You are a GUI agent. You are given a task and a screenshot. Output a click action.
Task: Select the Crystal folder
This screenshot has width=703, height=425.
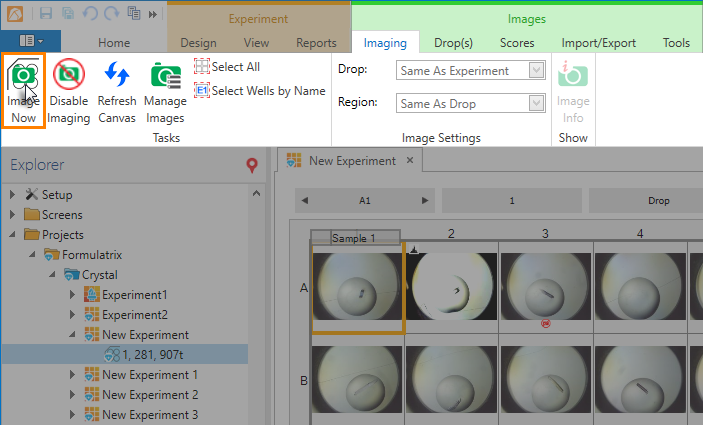pyautogui.click(x=91, y=274)
